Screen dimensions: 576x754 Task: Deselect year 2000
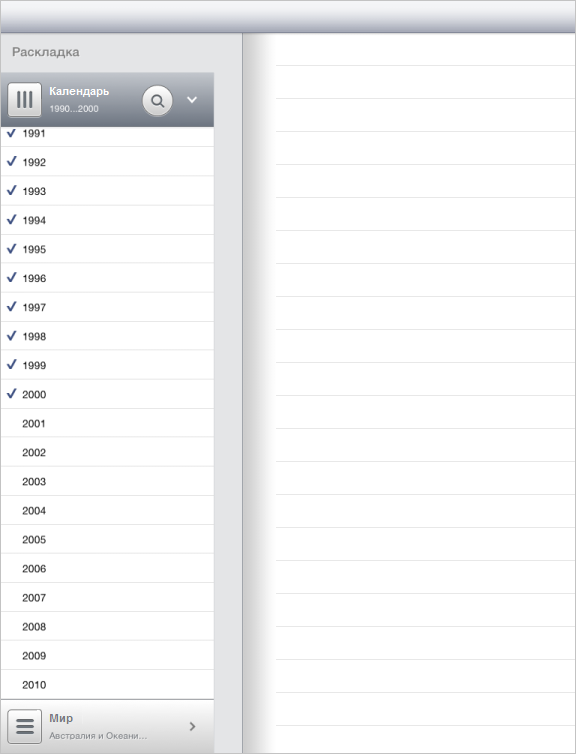pyautogui.click(x=107, y=394)
